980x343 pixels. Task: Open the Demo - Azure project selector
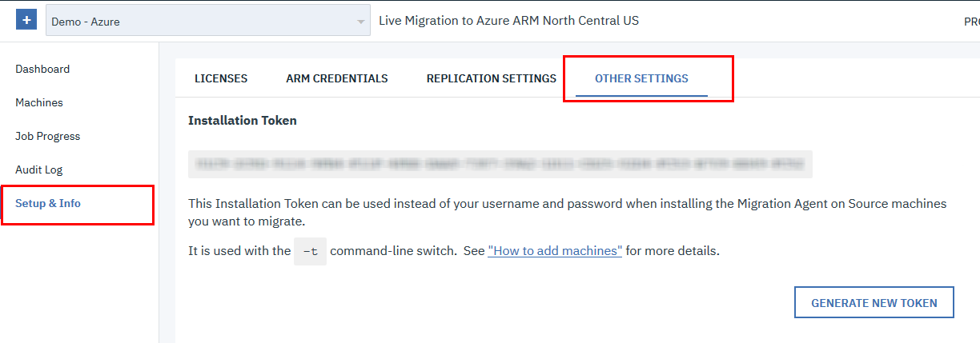pos(200,22)
